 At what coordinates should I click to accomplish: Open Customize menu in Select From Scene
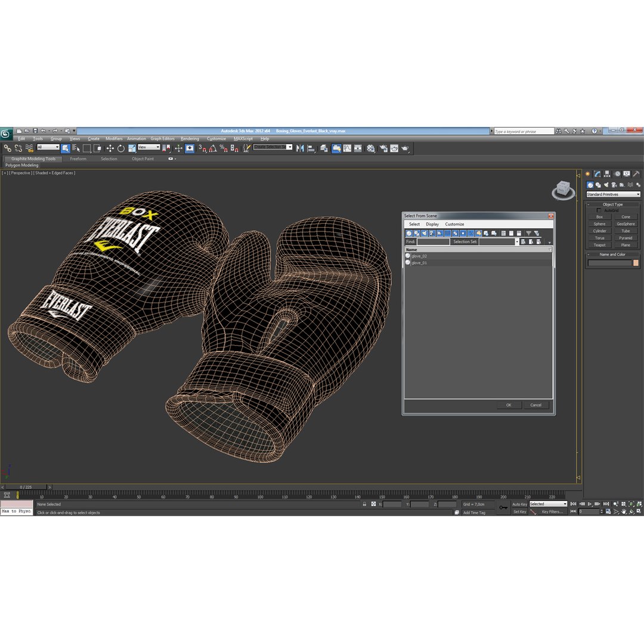click(454, 224)
